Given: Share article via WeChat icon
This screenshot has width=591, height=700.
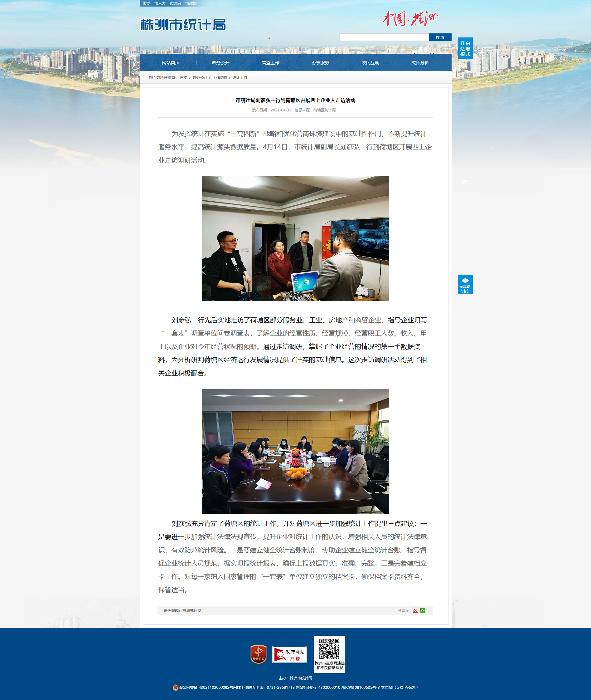Looking at the screenshot, I should [423, 610].
